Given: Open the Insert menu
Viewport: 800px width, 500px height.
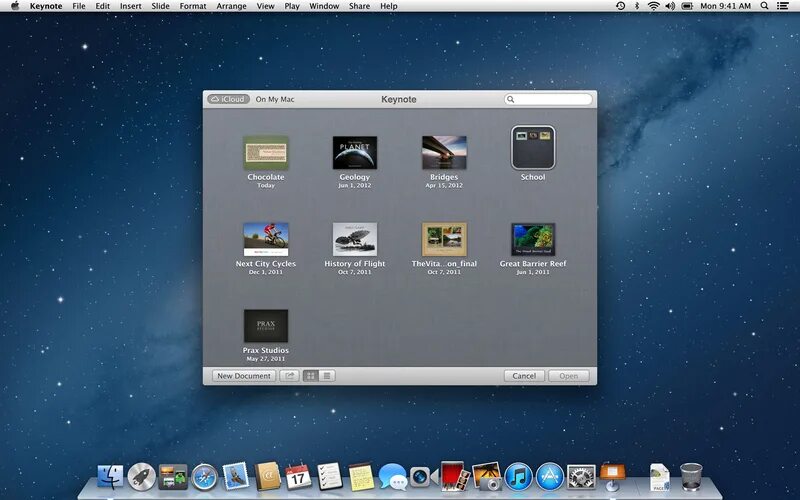Looking at the screenshot, I should pyautogui.click(x=131, y=6).
